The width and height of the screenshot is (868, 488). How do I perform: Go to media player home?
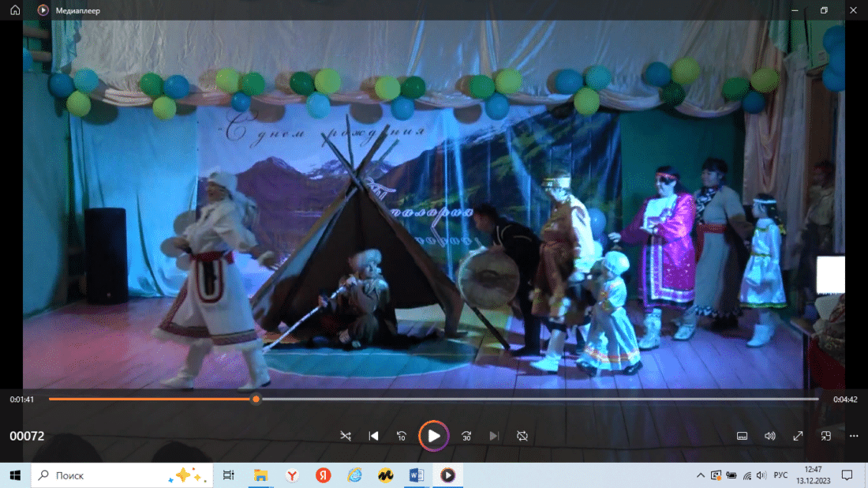click(15, 10)
